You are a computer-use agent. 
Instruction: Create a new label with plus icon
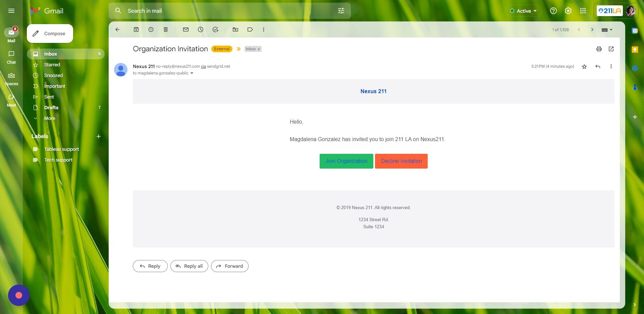point(99,136)
